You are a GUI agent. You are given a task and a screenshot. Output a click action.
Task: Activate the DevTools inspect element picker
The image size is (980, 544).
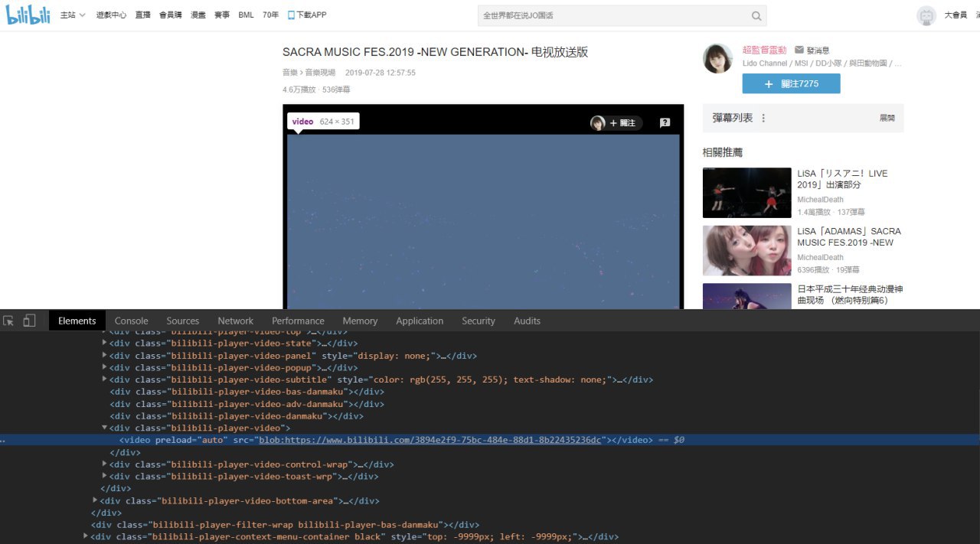pyautogui.click(x=8, y=321)
